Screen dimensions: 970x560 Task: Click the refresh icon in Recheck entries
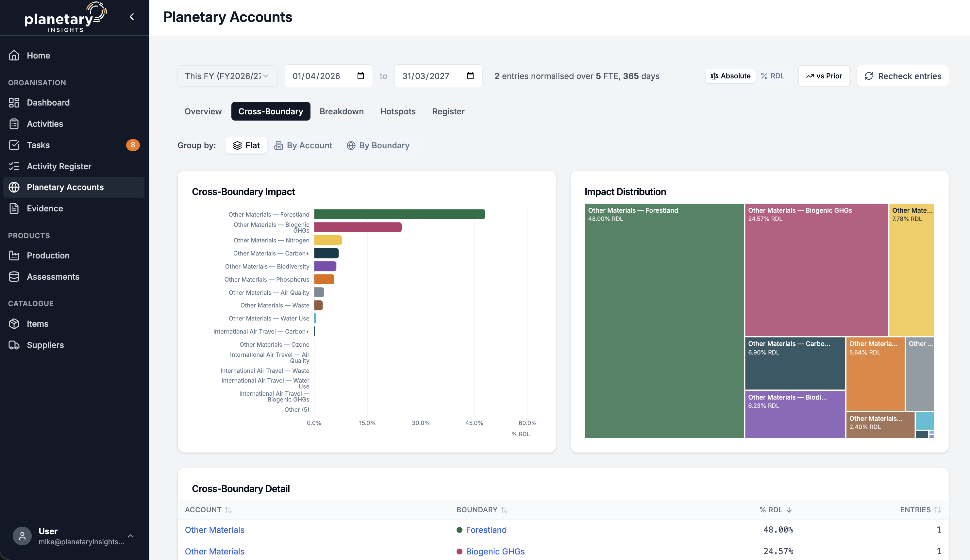coord(869,76)
